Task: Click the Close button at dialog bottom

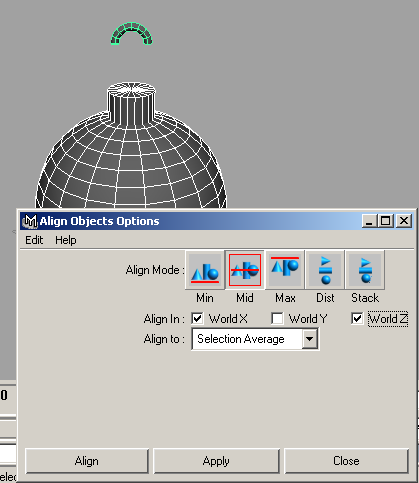Action: pos(346,461)
